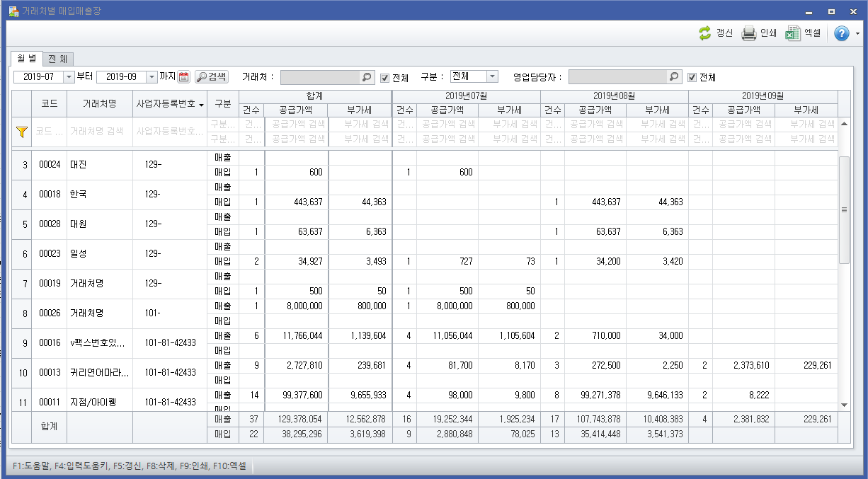The image size is (868, 479).
Task: Select the 월별 tab
Action: 27,59
